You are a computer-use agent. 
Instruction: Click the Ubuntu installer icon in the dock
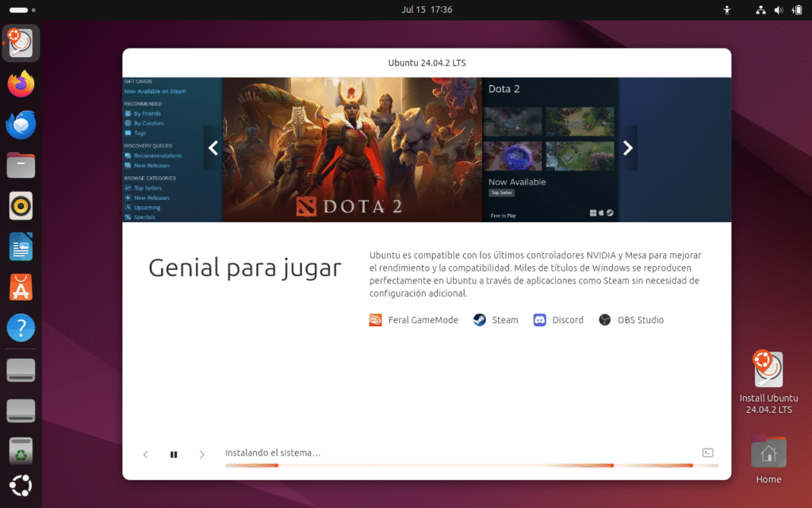[21, 43]
